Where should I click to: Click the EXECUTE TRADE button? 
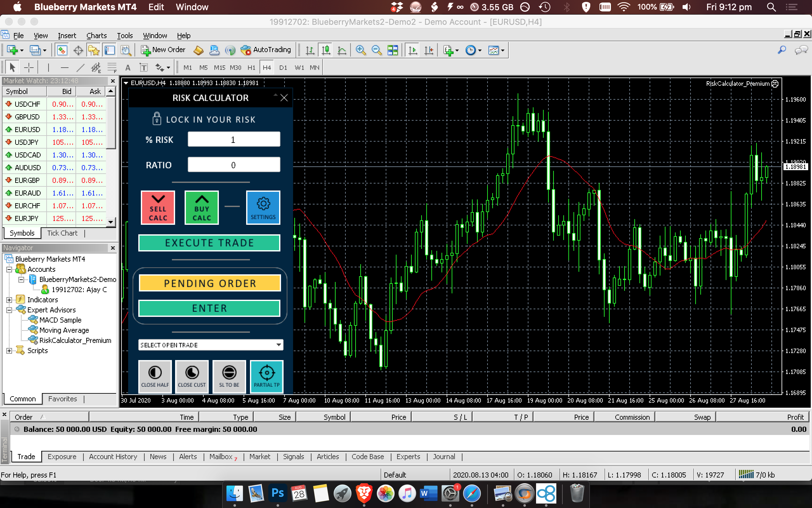[x=209, y=243]
